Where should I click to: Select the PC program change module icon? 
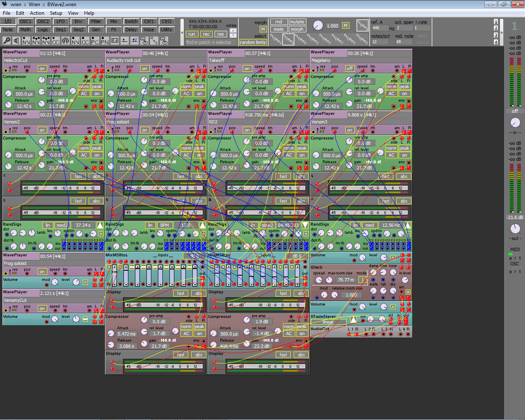(95, 41)
